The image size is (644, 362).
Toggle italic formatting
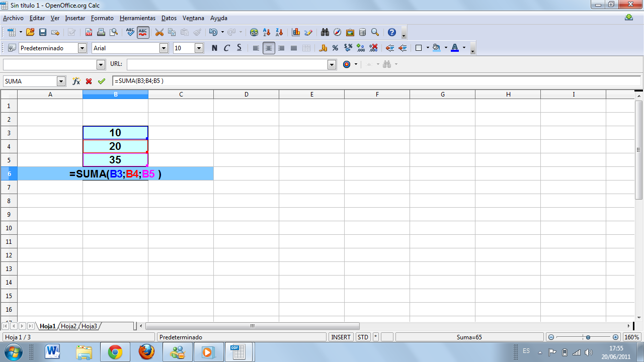[226, 48]
